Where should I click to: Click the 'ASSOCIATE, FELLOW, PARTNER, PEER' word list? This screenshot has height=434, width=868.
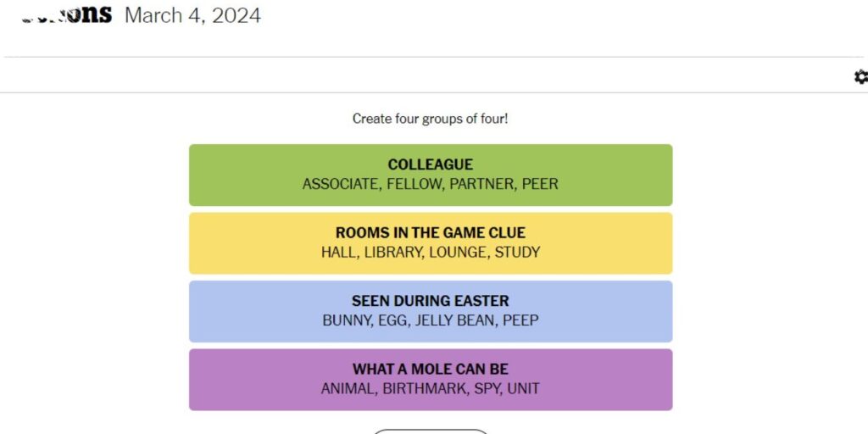click(x=430, y=184)
